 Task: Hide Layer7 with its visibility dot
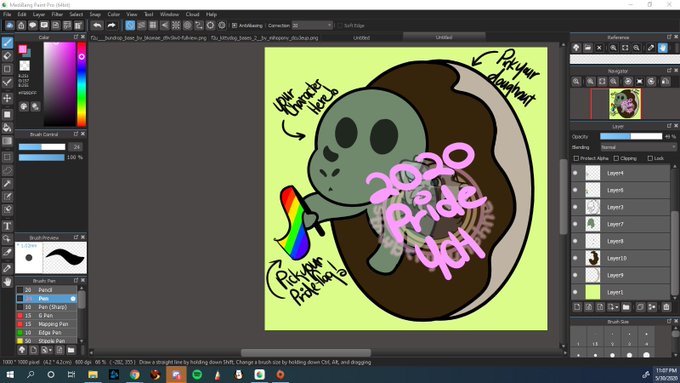click(x=575, y=224)
